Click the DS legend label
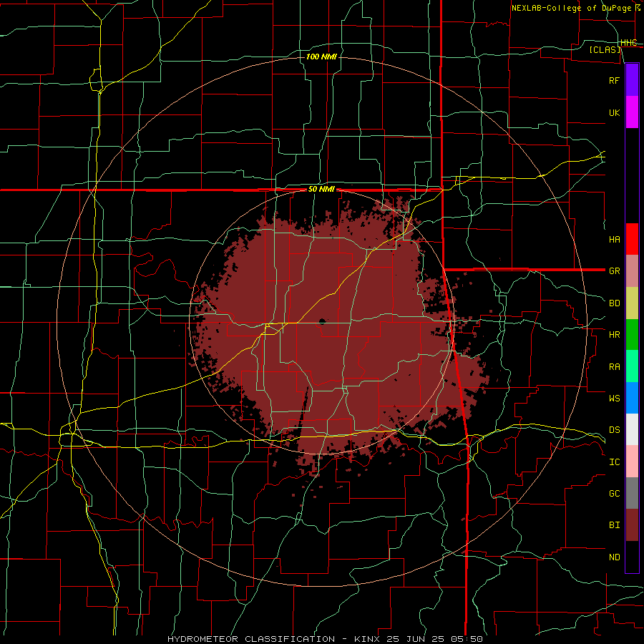The height and width of the screenshot is (644, 644). pos(614,430)
